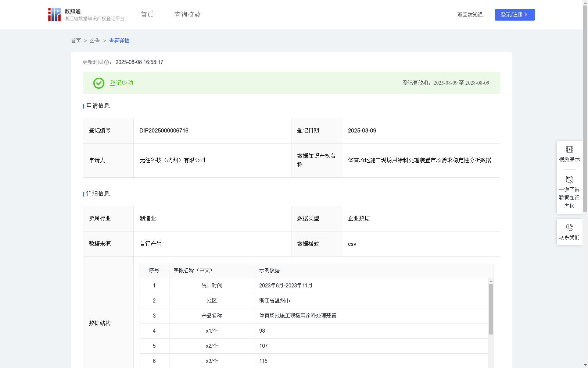This screenshot has width=588, height=368.
Task: Click the inner table scrollbar thumb
Action: (x=491, y=309)
